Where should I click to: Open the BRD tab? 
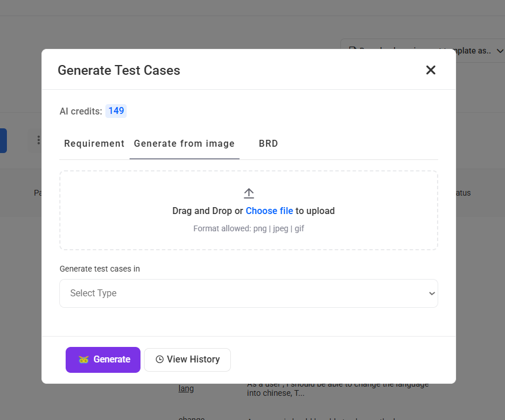[268, 144]
